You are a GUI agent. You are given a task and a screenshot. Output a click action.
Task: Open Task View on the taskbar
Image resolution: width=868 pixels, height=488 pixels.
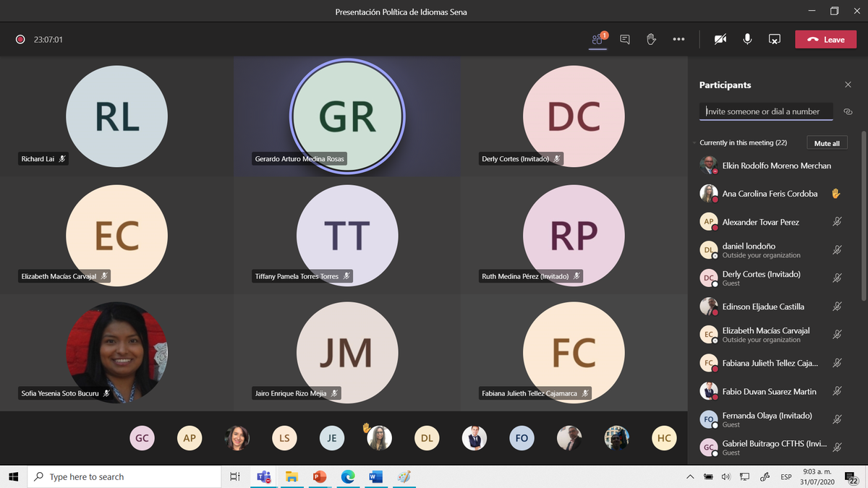tap(234, 476)
